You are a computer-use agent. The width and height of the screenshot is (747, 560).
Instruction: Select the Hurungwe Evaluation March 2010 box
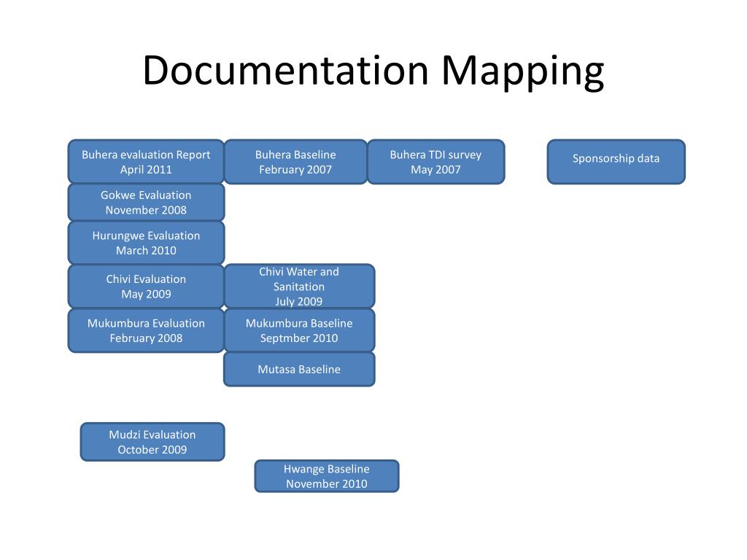pos(146,243)
